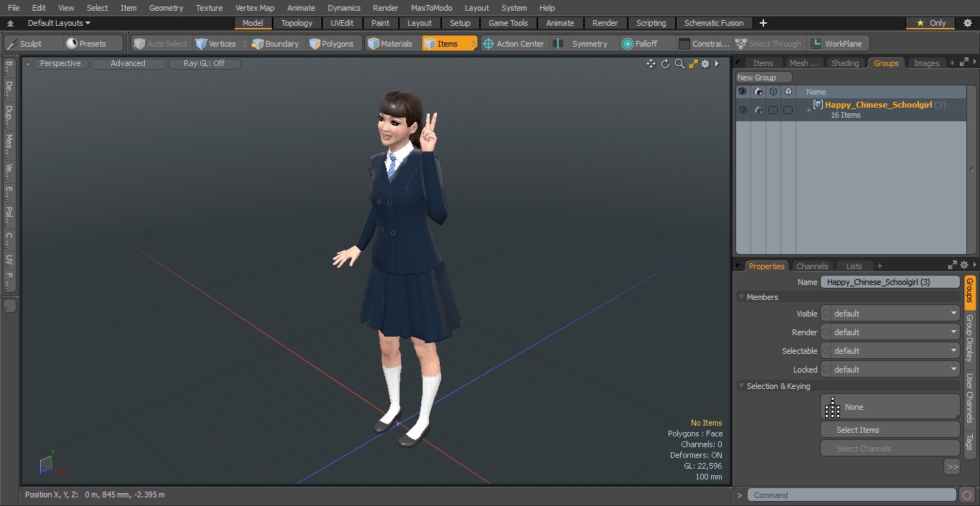
Task: Switch to the UVEdit layout tab
Action: coord(342,23)
